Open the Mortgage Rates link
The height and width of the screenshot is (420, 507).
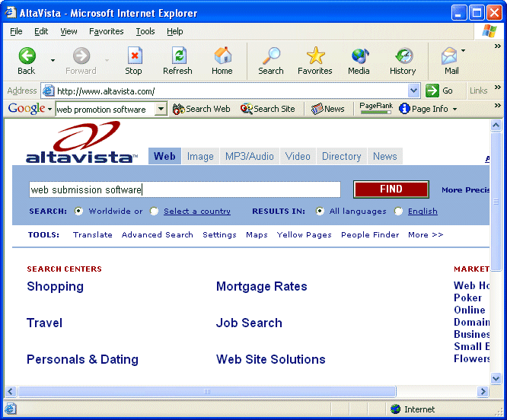coord(262,287)
